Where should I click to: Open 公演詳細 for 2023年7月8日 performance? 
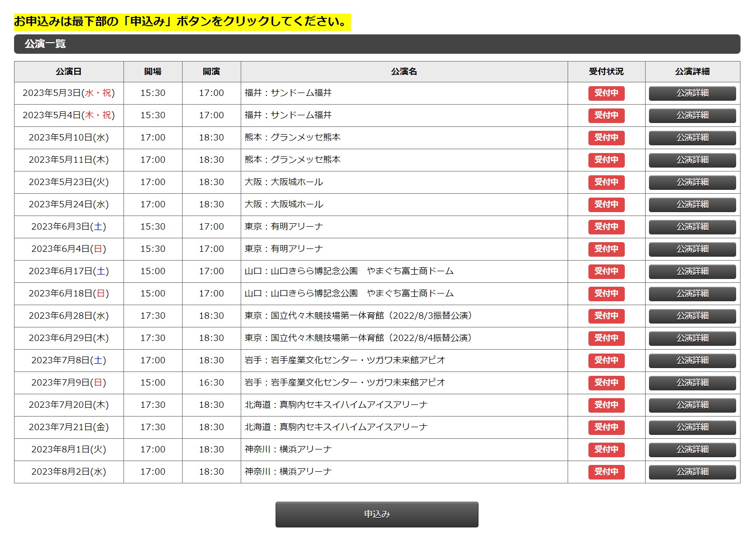tap(692, 360)
